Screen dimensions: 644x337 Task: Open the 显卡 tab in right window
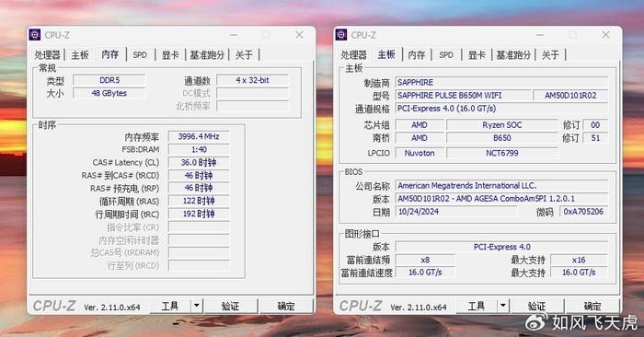(x=477, y=54)
